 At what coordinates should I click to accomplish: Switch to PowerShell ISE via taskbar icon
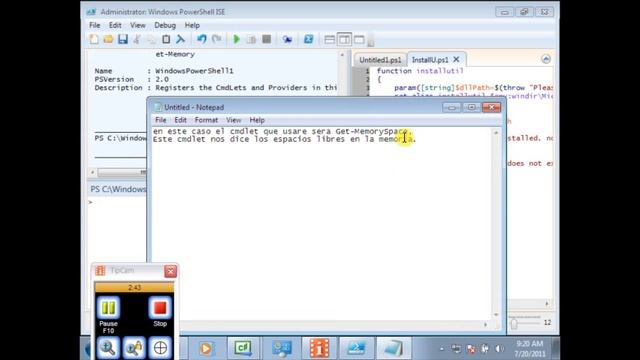point(356,349)
